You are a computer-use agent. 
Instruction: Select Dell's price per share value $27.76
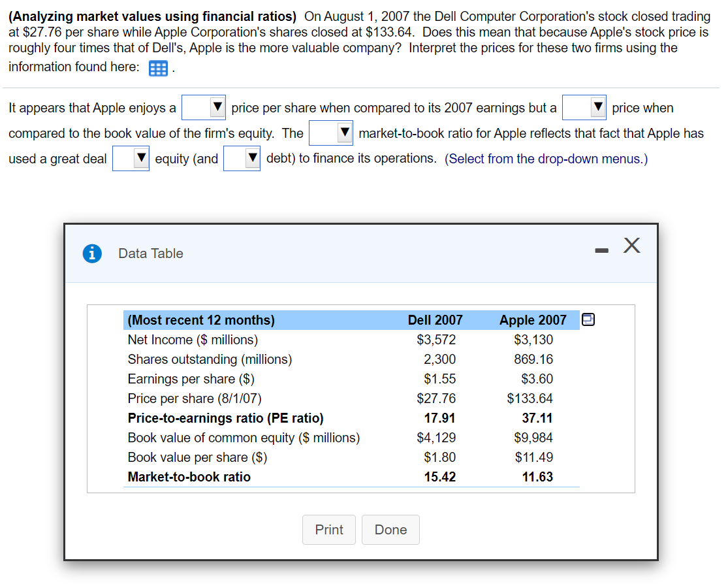pos(440,398)
